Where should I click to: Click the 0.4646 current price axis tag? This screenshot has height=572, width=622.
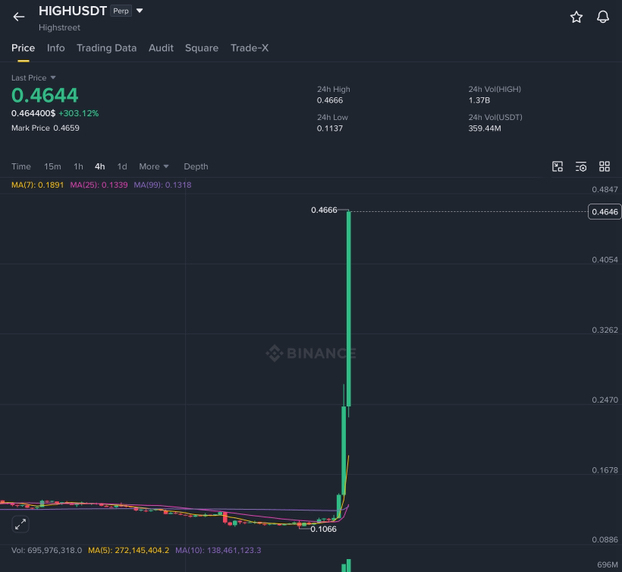click(x=605, y=212)
